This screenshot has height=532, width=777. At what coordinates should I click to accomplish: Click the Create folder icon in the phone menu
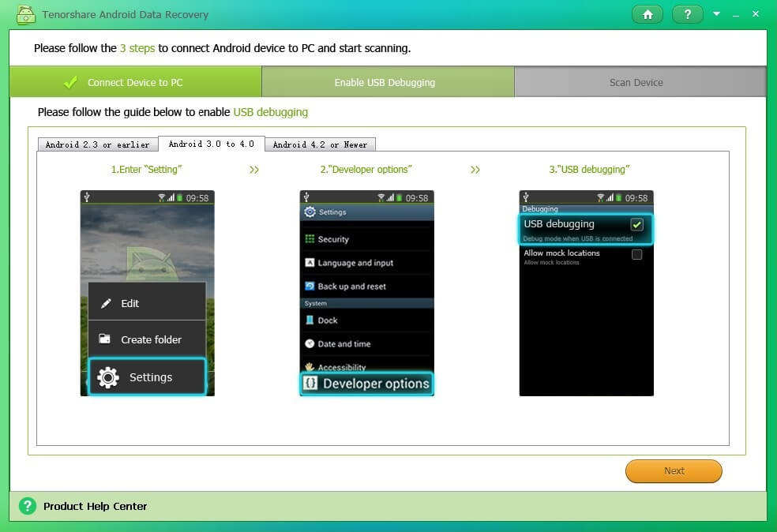104,339
